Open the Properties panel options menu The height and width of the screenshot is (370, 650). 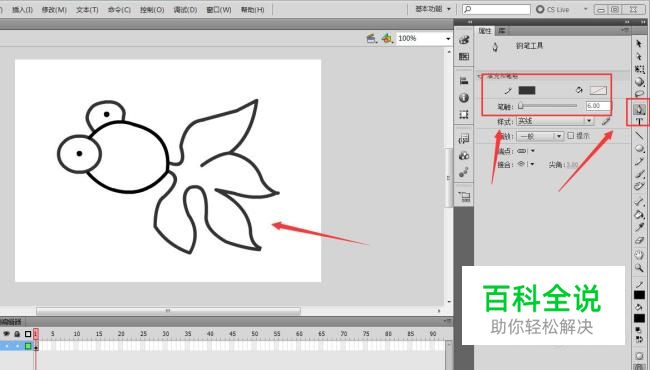(624, 30)
